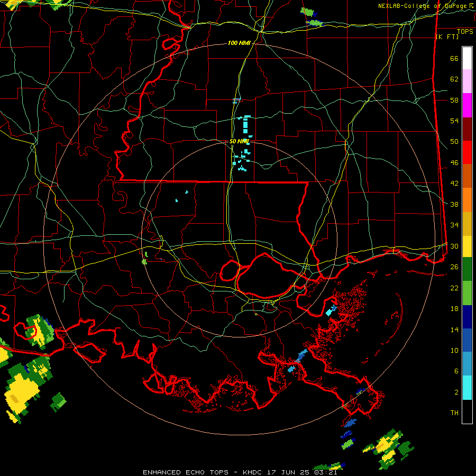The height and width of the screenshot is (476, 476).
Task: Click the "6" legend value
Action: (456, 371)
